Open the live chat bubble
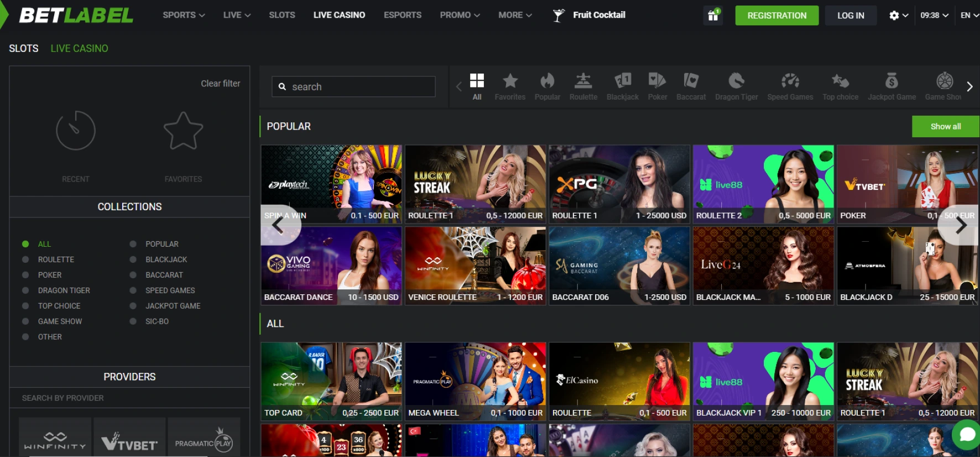Image resolution: width=980 pixels, height=457 pixels. [x=966, y=435]
